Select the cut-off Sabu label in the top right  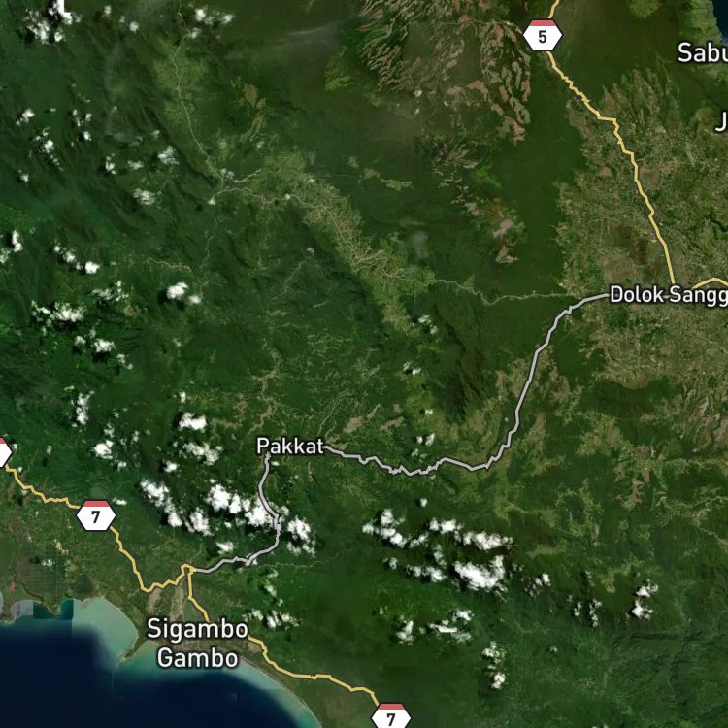[702, 52]
